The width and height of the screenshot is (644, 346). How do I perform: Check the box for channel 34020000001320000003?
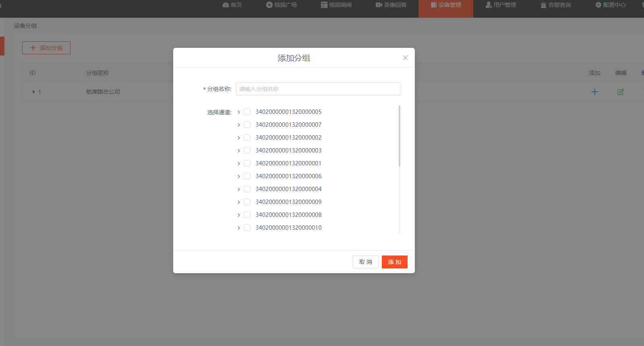pos(247,150)
